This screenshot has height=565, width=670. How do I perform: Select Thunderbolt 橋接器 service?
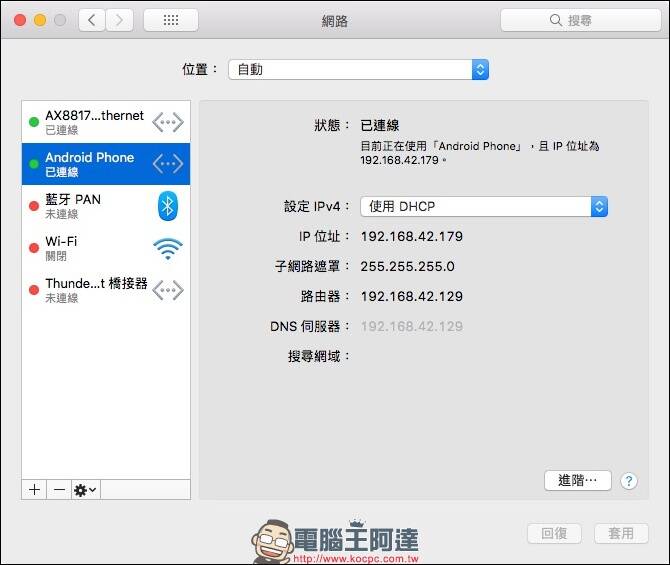(x=106, y=290)
